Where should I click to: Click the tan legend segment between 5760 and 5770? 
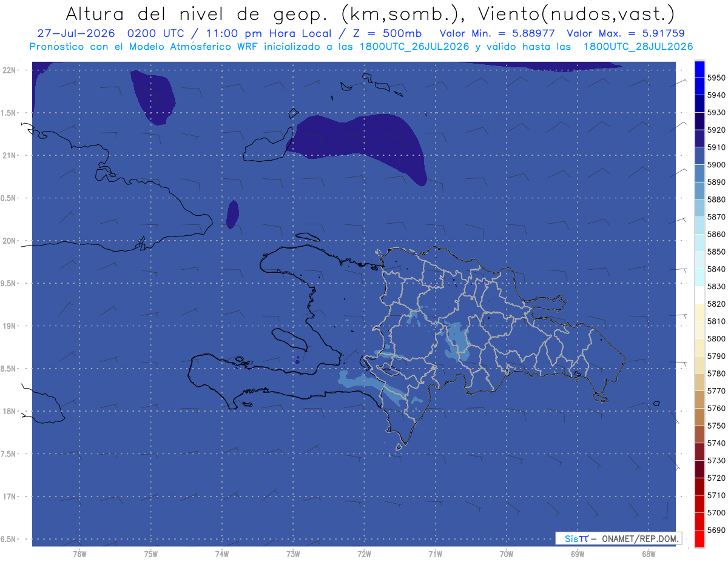[699, 400]
